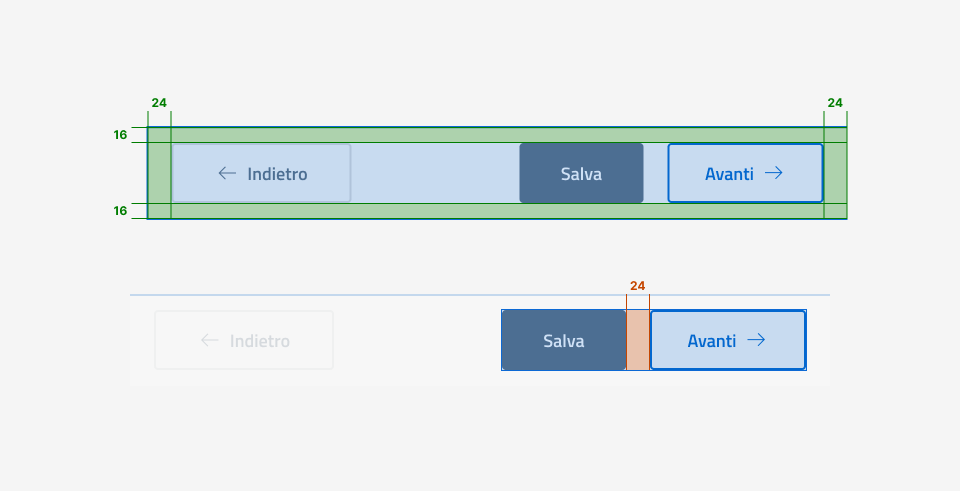Click the Avanti text in the lower bar
The image size is (960, 491).
click(712, 341)
